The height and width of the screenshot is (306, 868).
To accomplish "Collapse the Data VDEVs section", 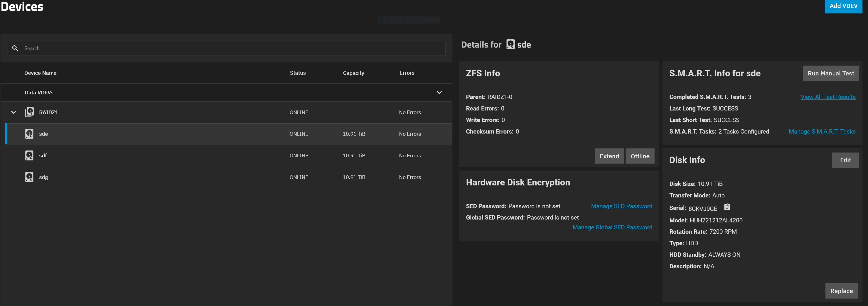I will point(439,92).
